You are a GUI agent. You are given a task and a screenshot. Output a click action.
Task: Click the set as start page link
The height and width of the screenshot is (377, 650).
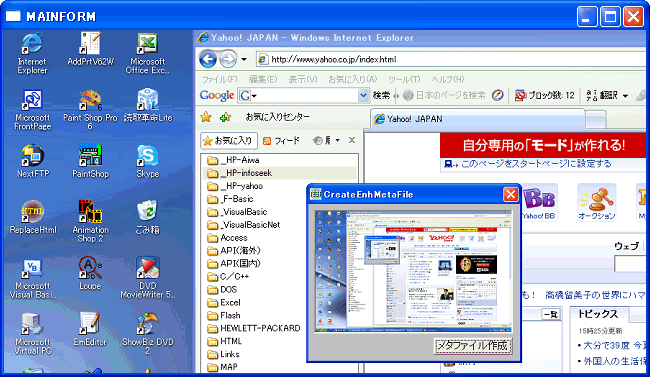click(x=536, y=164)
